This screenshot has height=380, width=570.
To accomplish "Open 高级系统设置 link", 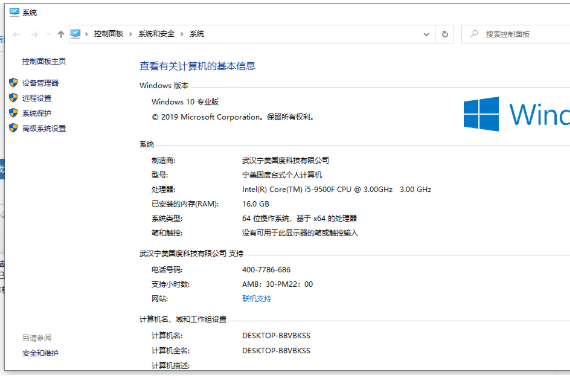I will [x=44, y=128].
